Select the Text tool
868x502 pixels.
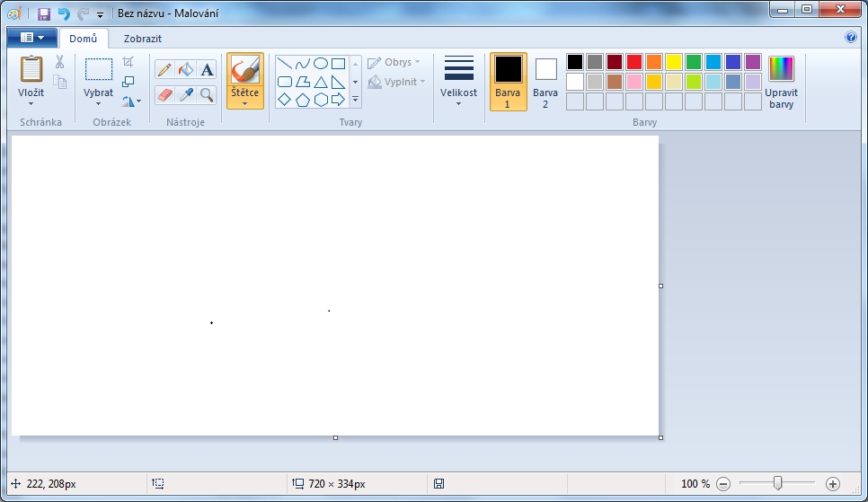coord(207,70)
